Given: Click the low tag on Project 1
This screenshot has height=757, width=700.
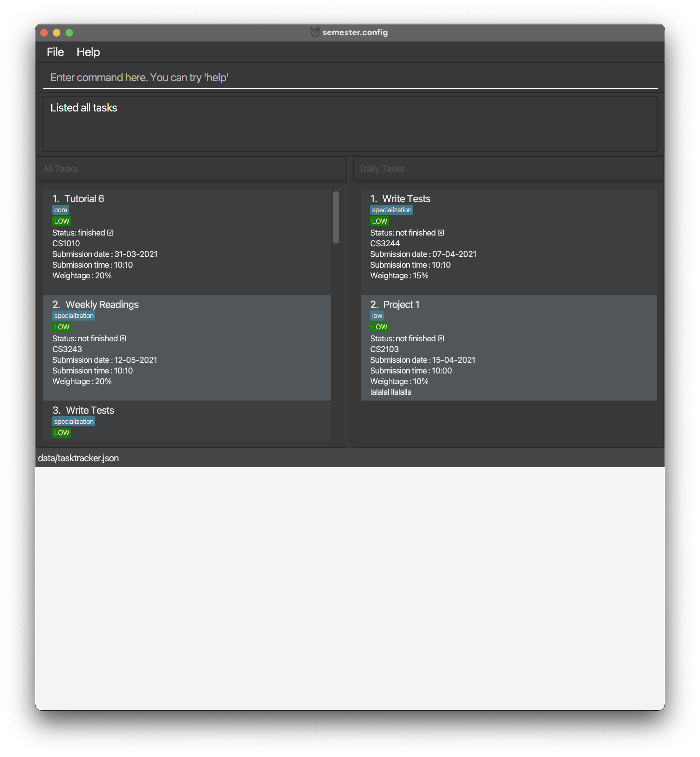Looking at the screenshot, I should coord(377,316).
